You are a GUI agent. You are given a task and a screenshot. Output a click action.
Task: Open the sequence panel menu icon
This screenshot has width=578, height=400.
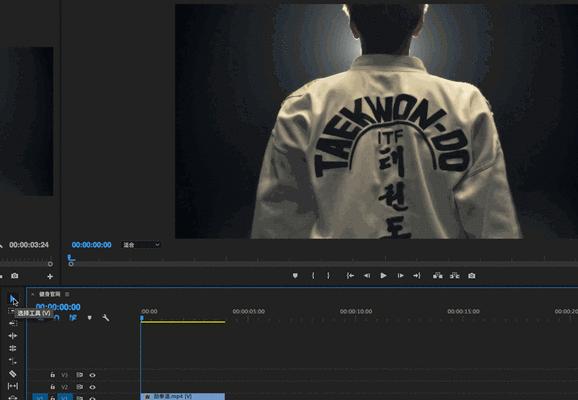67,294
